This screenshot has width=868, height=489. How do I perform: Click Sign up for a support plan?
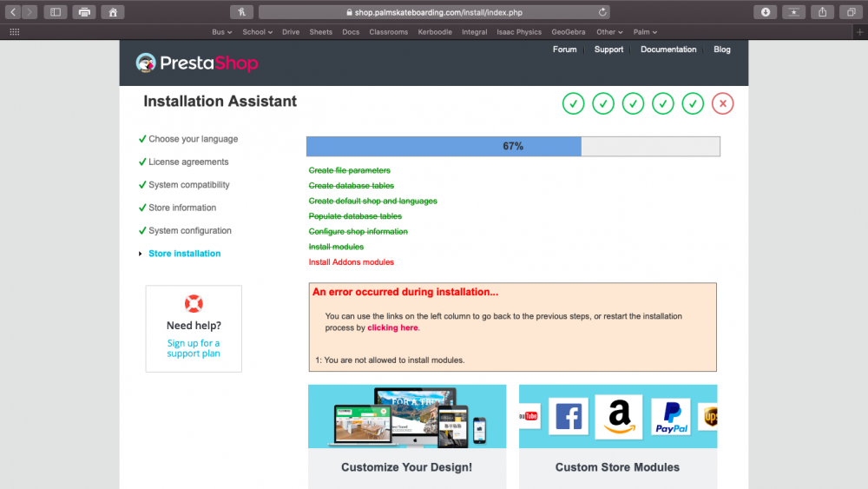(194, 348)
